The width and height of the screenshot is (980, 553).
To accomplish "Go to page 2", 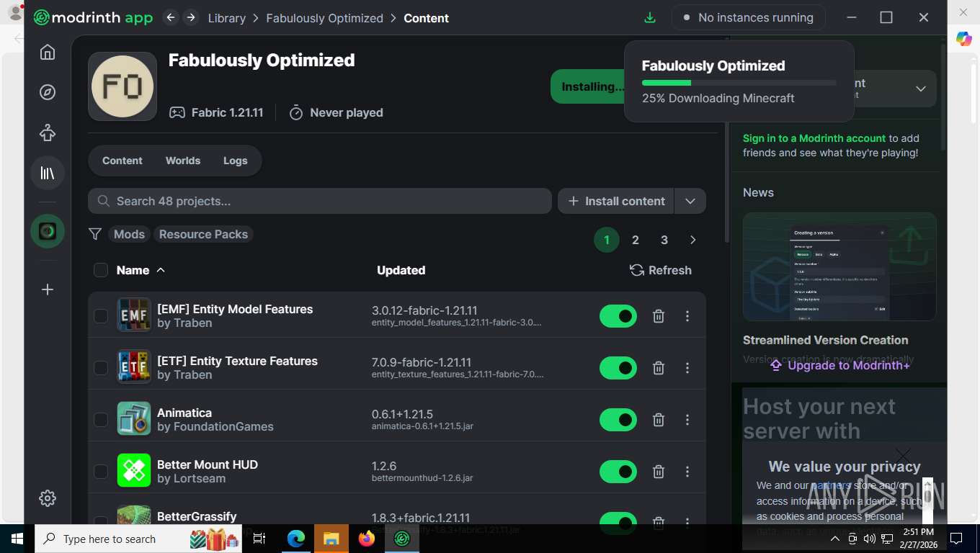I will (x=636, y=240).
